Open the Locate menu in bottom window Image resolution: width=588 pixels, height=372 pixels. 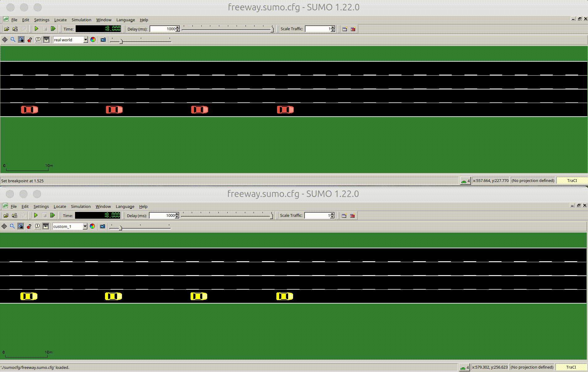coord(60,206)
